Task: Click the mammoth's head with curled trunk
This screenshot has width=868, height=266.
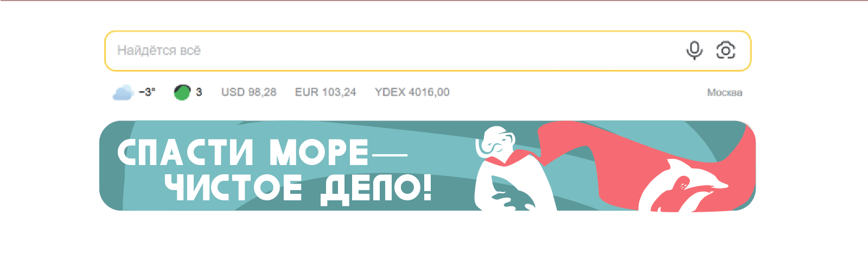Action: 495,142
